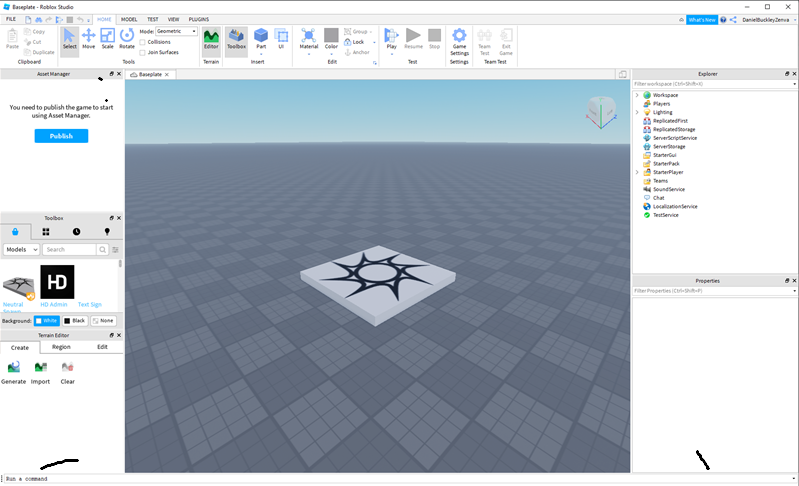The image size is (799, 486).
Task: Click the What's New button
Action: [702, 20]
